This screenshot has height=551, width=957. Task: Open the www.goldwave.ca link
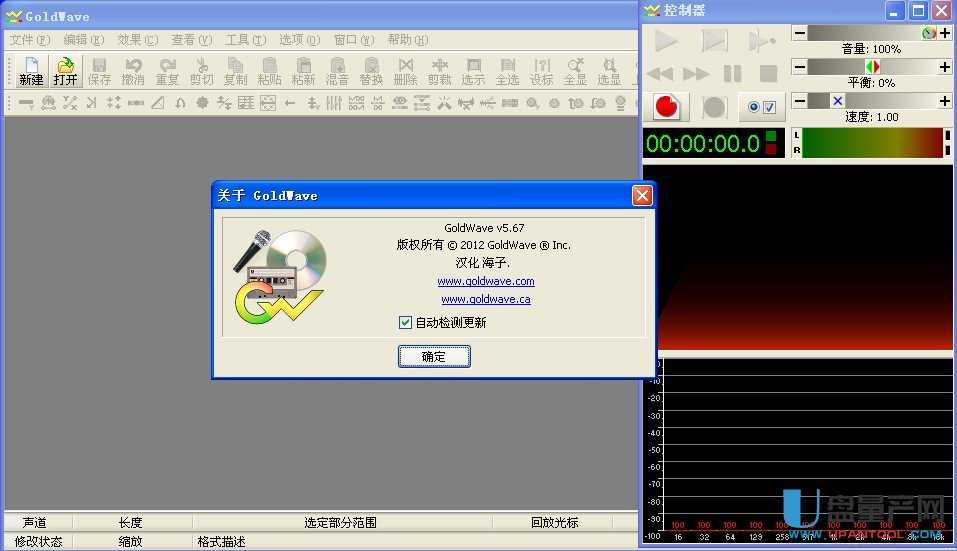coord(486,299)
